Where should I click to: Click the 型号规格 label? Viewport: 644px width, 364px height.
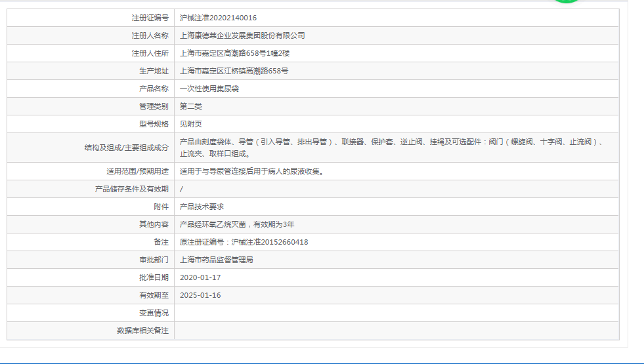tap(154, 124)
